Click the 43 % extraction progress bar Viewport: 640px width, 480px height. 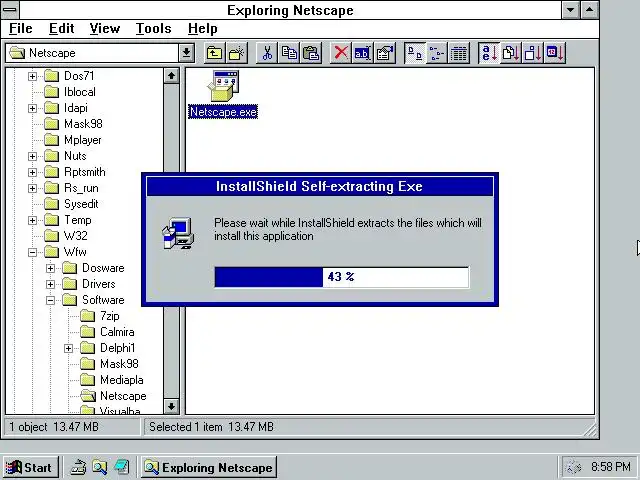342,277
